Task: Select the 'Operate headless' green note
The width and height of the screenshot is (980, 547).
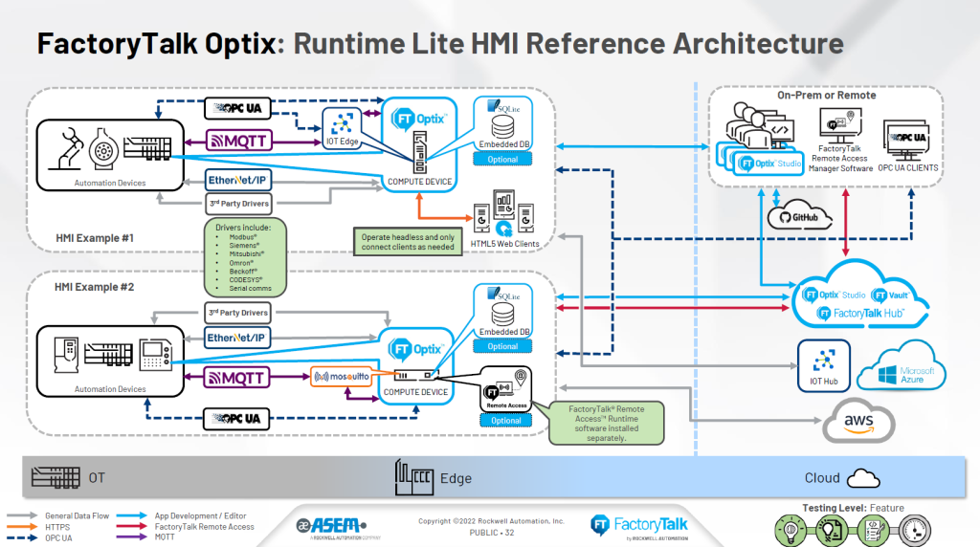Action: [408, 242]
